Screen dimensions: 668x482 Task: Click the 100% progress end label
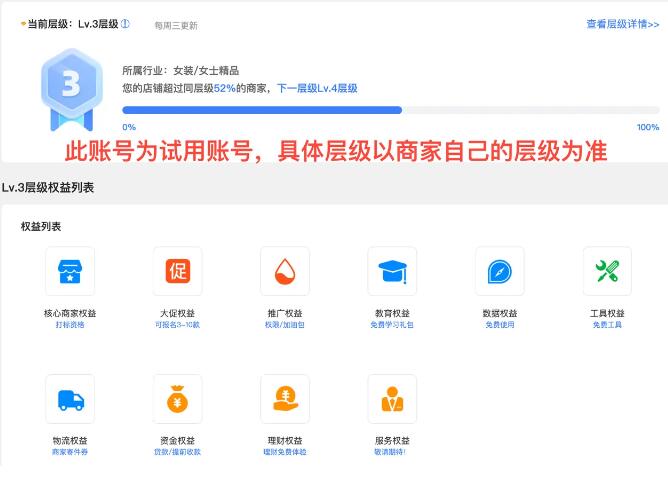[648, 127]
